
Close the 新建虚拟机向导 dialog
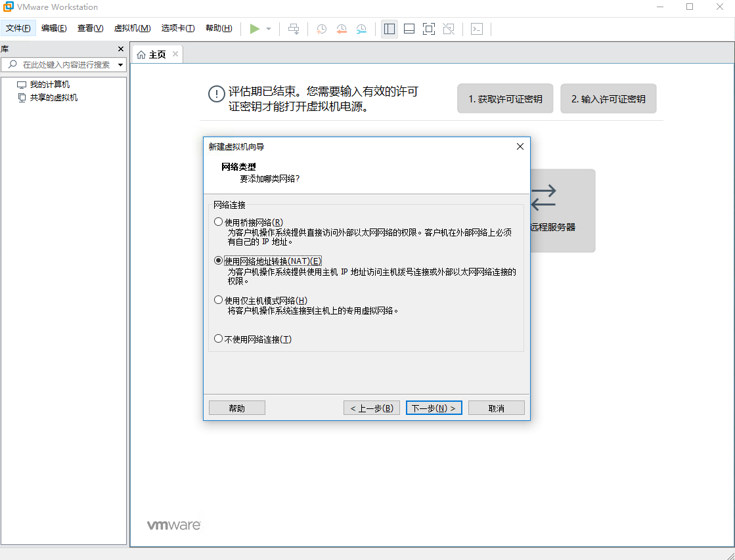click(520, 146)
